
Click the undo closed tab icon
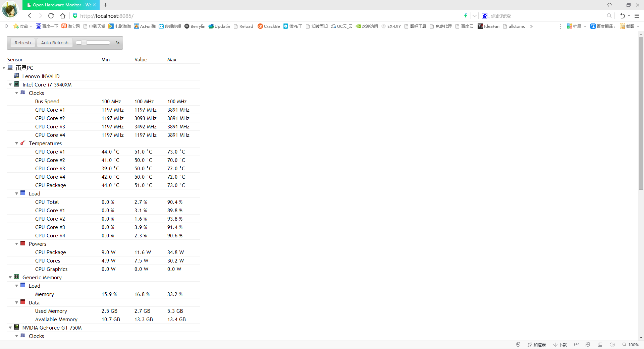click(x=623, y=16)
